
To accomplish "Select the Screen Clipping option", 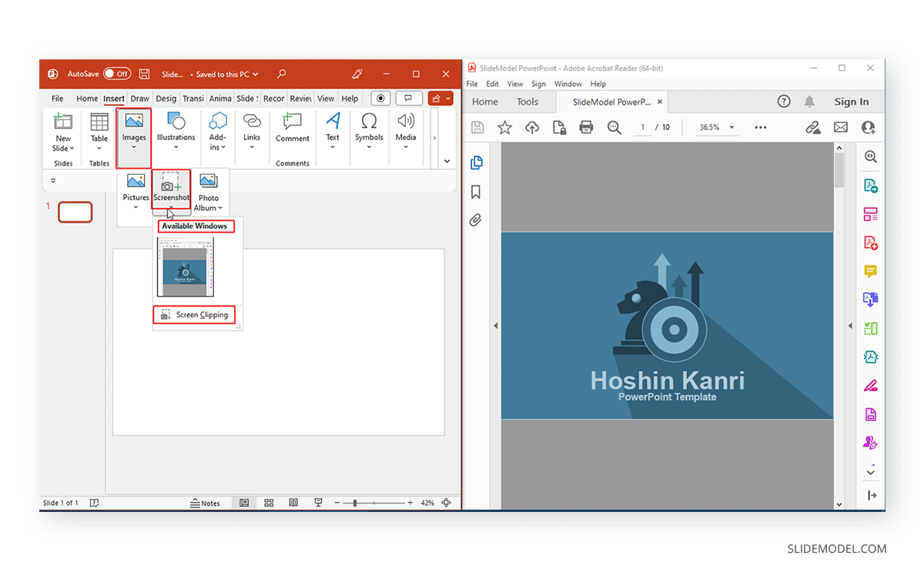I will [x=194, y=314].
